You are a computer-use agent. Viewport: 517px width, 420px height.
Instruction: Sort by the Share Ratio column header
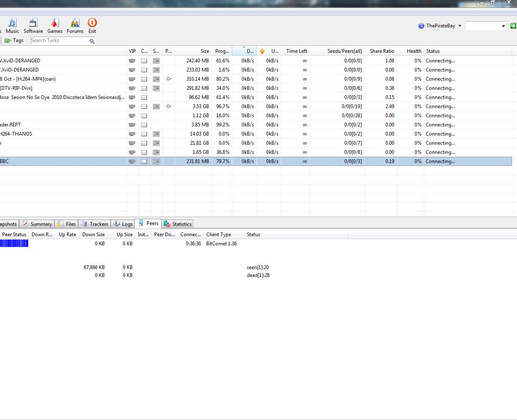pos(382,51)
